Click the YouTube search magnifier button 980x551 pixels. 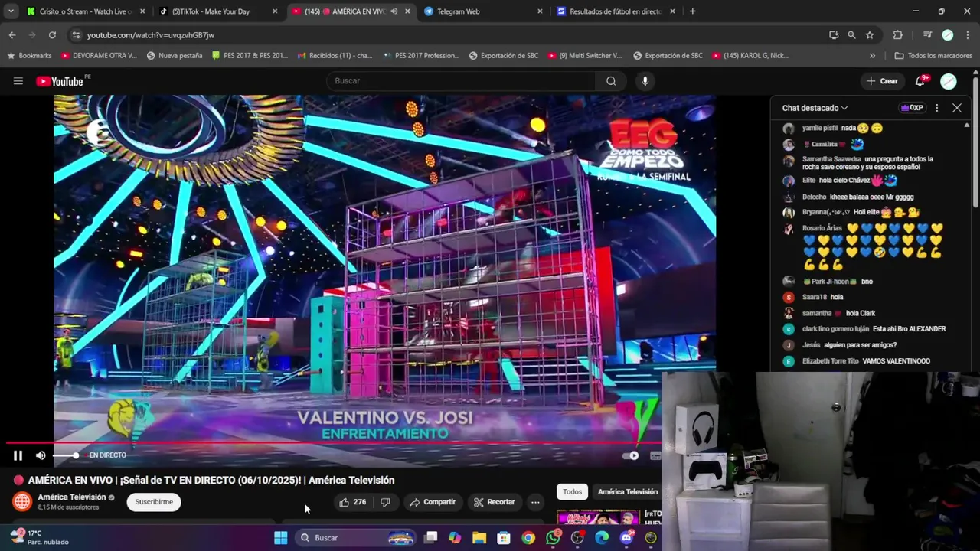(611, 81)
